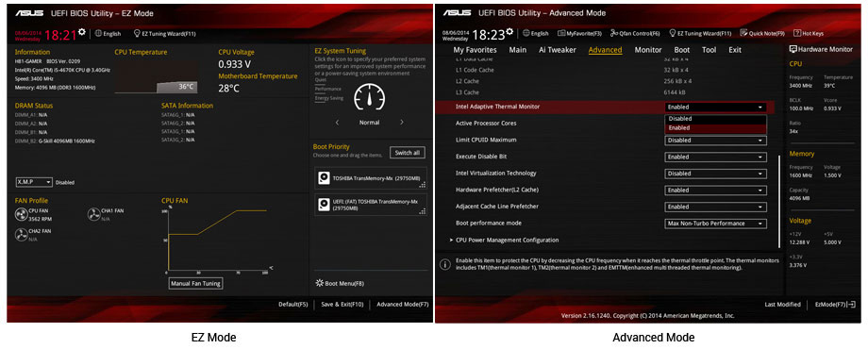The width and height of the screenshot is (868, 349).
Task: Open the X.M.P dropdown
Action: [x=34, y=182]
